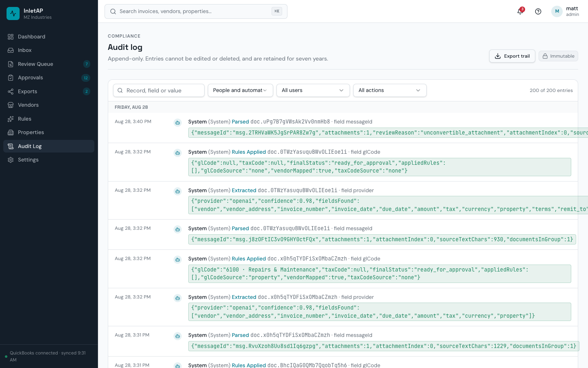Click the lock icon on Immutable badge
The image size is (588, 368).
pos(545,56)
